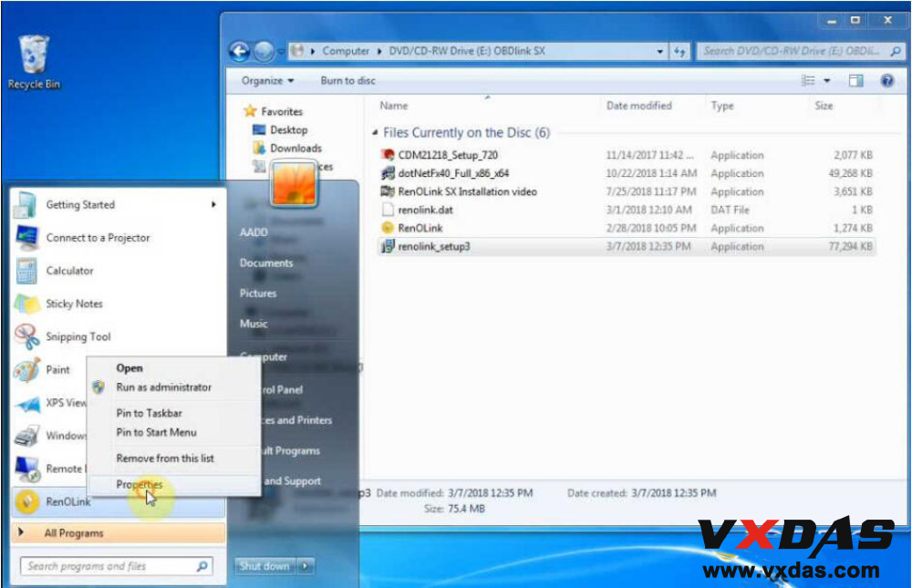Select Favorites in navigation pane
Viewport: 912px width, 588px height.
282,111
